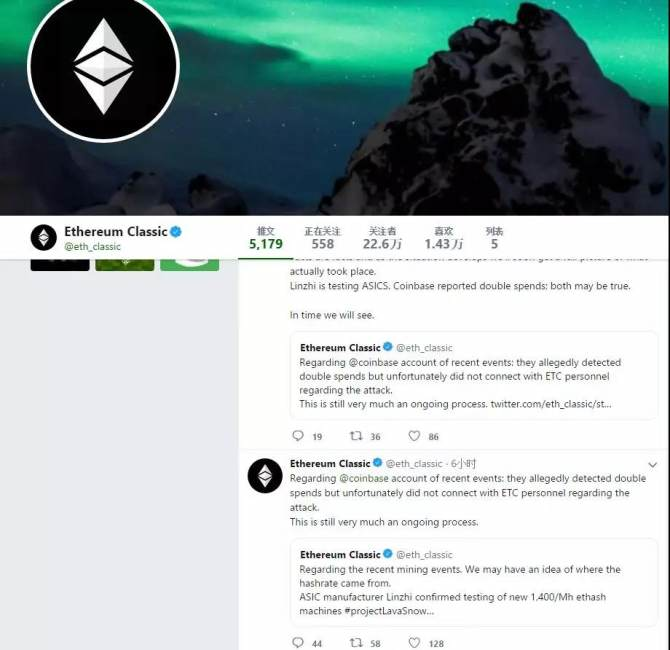Expand the chevron menu on the Coinbase tweet

pyautogui.click(x=652, y=465)
